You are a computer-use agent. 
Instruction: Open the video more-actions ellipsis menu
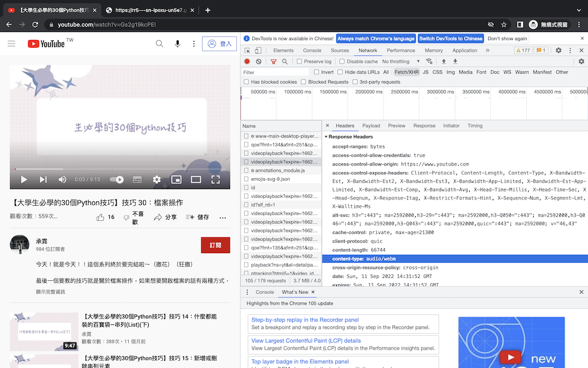223,217
